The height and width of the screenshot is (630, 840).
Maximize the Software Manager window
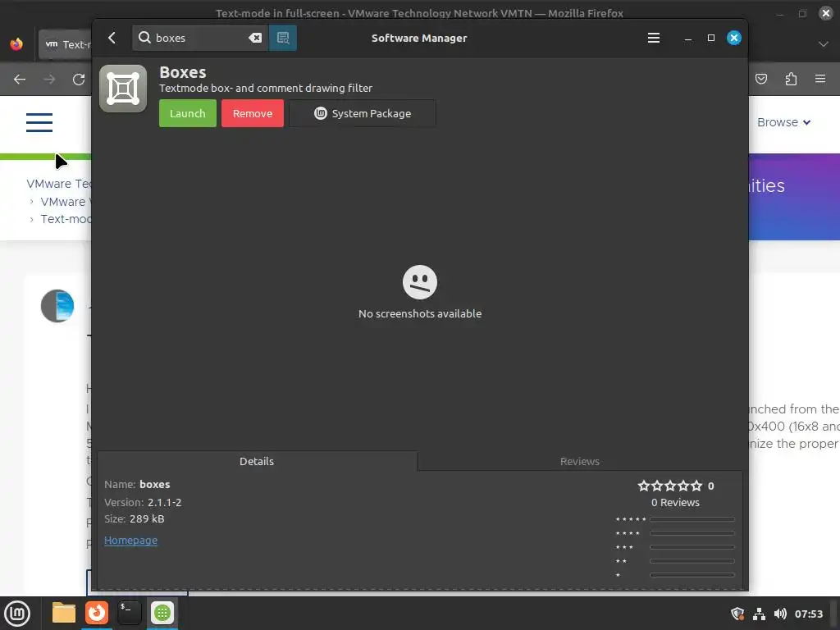click(x=711, y=38)
